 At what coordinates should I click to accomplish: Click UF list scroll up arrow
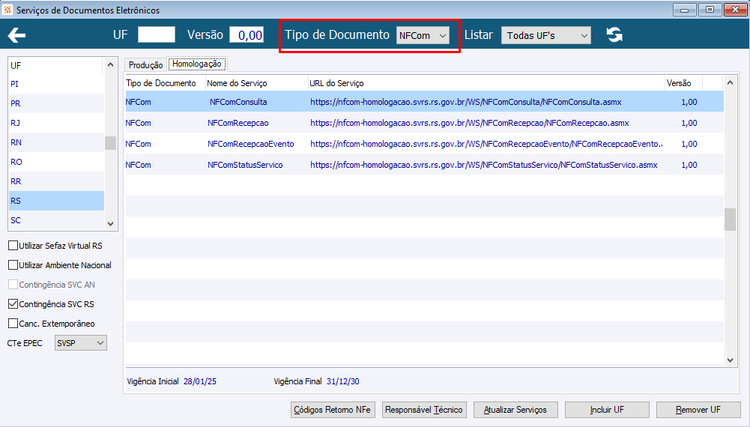coord(110,65)
